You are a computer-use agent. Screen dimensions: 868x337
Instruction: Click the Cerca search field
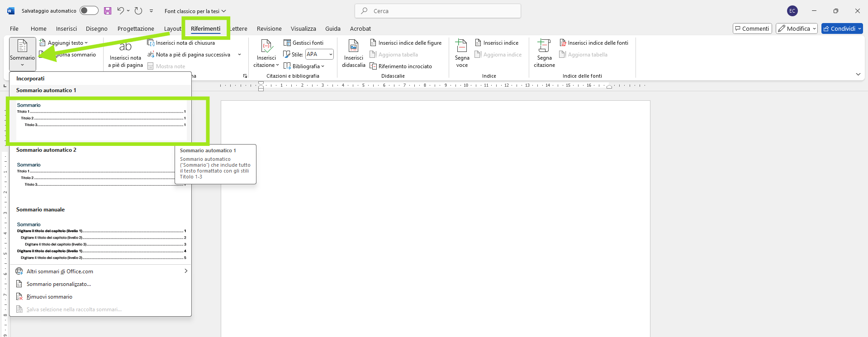438,11
